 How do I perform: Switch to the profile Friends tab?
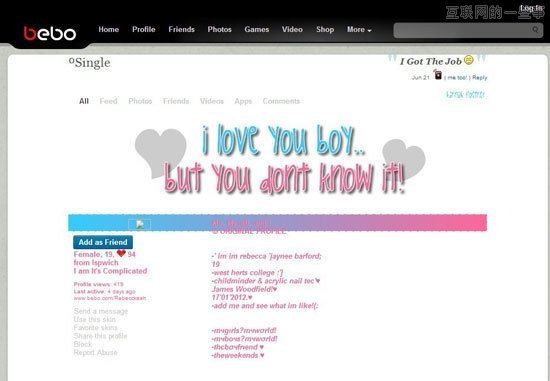coord(176,101)
